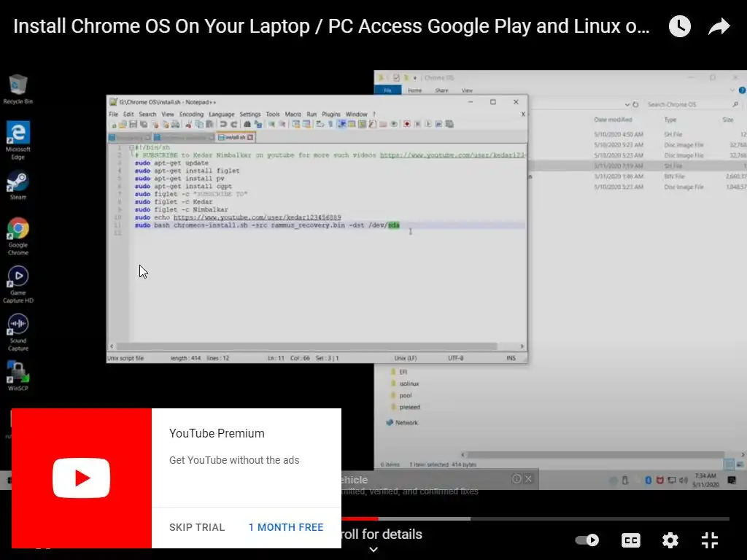
Task: Open the Game Capture HD icon
Action: (18, 284)
